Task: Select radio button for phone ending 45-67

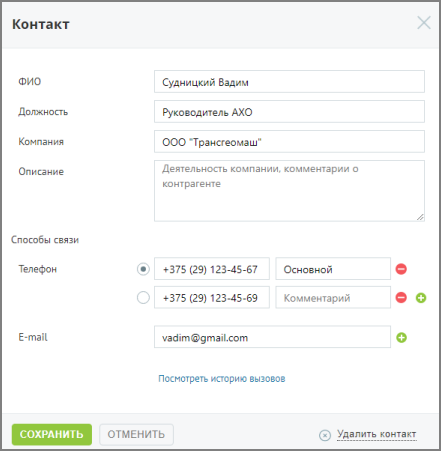Action: coord(143,269)
